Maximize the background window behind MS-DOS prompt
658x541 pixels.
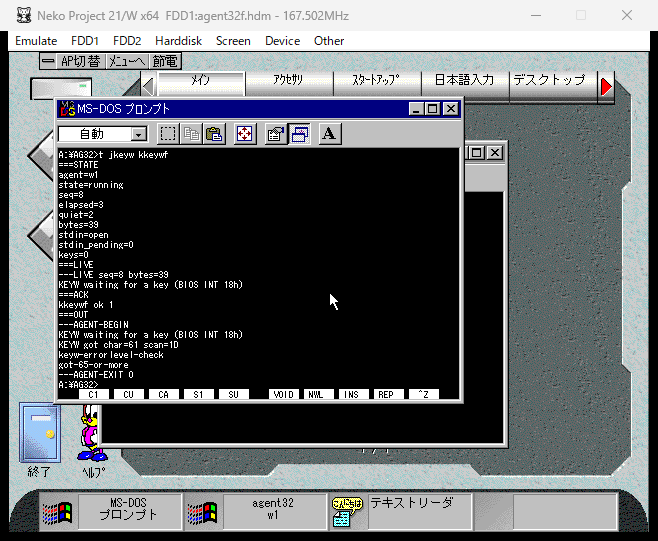click(476, 152)
